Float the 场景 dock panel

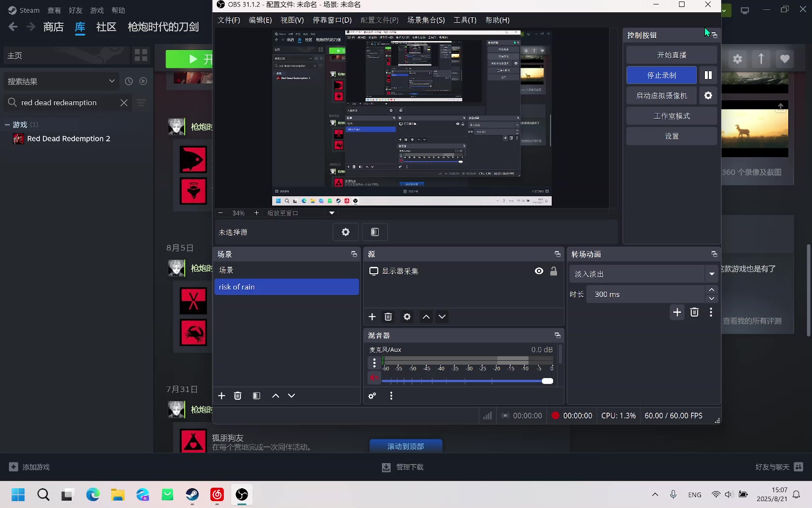point(354,254)
